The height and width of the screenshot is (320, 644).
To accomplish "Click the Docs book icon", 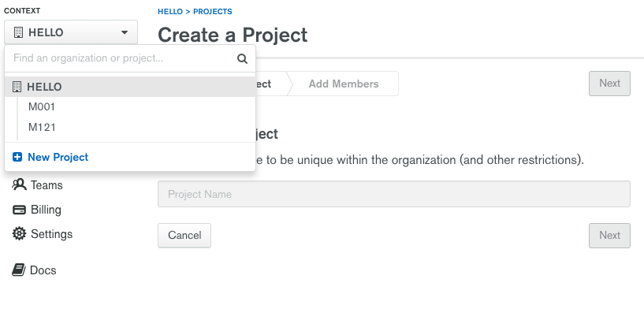I will (x=19, y=270).
